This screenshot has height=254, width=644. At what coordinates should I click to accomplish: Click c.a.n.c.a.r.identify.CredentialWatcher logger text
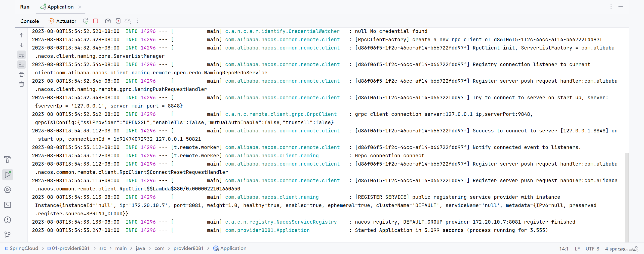click(282, 31)
